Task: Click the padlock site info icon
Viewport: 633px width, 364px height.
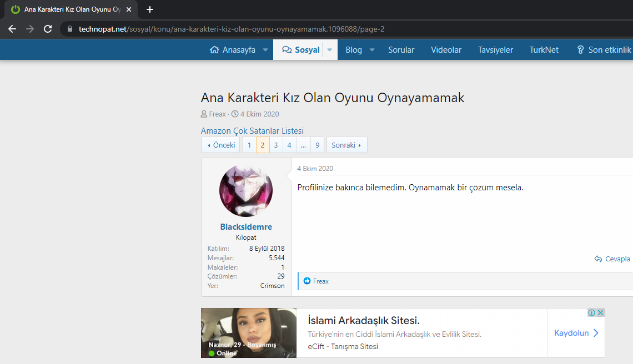Action: pyautogui.click(x=70, y=29)
